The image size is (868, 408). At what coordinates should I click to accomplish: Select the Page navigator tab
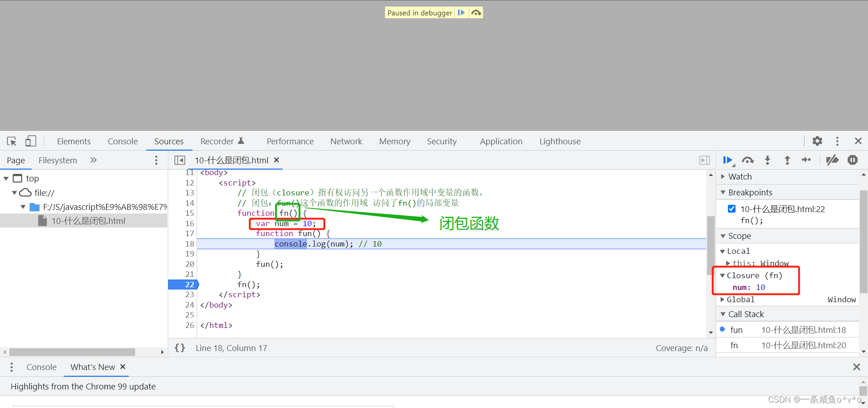point(16,161)
